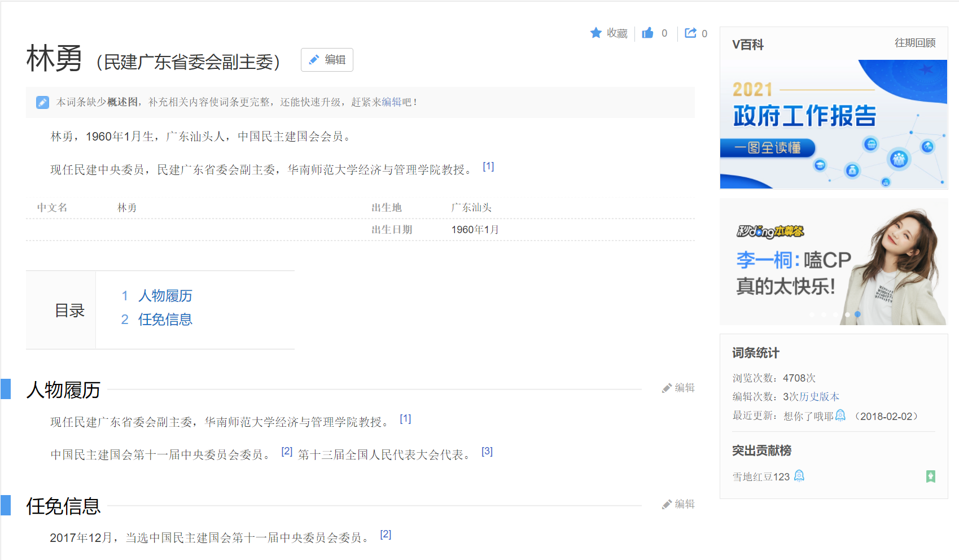Click the share arrow icon

tap(690, 33)
